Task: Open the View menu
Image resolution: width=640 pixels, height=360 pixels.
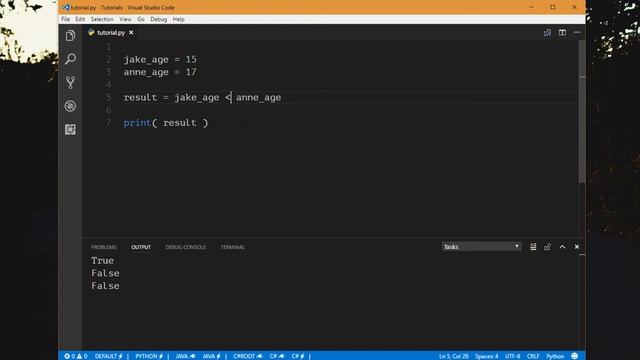Action: [x=125, y=19]
